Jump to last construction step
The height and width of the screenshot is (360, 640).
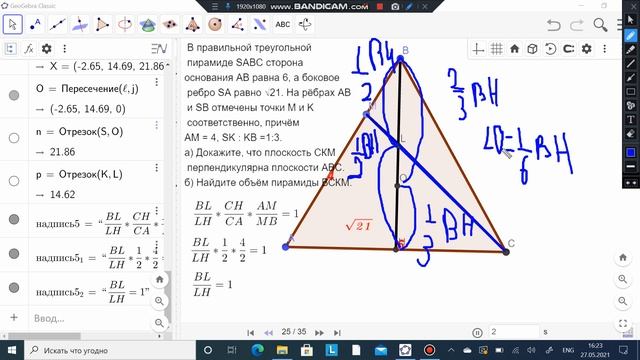tap(337, 333)
